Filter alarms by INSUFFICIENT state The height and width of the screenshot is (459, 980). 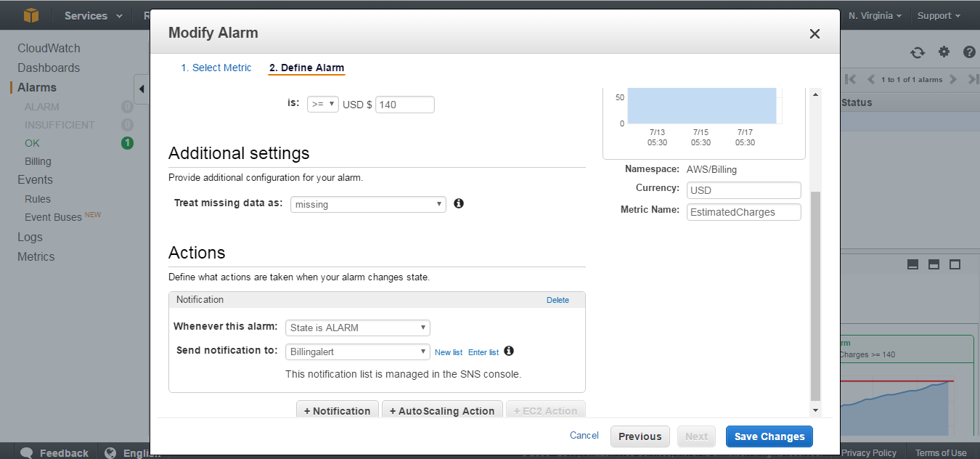(60, 125)
